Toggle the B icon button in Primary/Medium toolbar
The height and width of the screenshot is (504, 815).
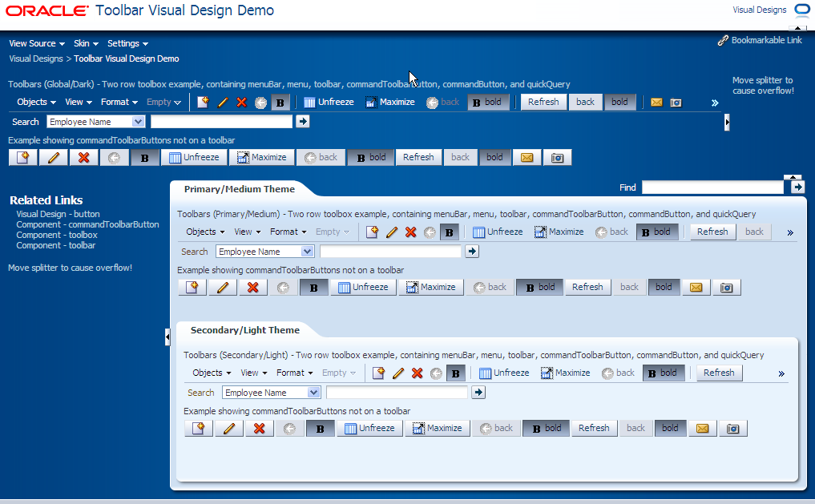pos(449,232)
